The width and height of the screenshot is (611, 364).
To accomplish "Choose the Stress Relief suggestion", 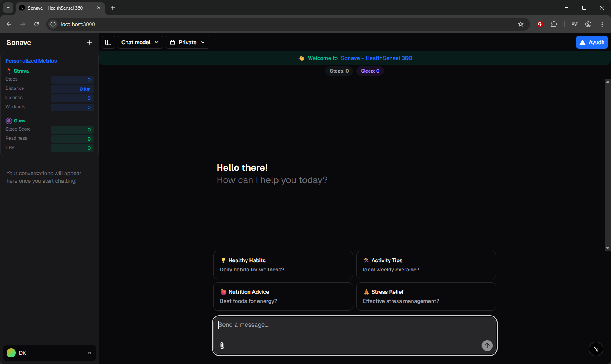I will pyautogui.click(x=426, y=296).
